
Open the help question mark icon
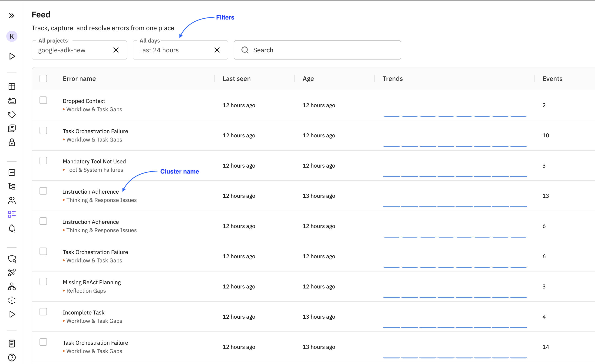12,358
